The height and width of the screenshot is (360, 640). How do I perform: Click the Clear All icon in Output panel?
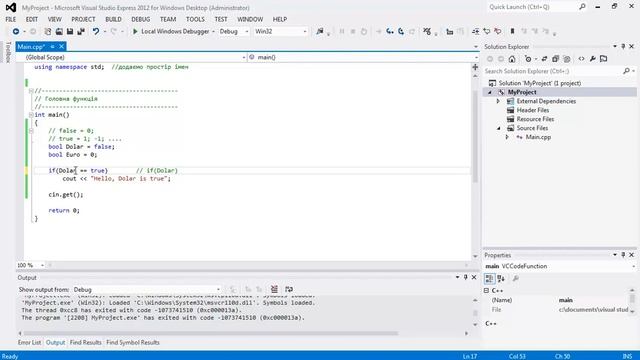[274, 289]
